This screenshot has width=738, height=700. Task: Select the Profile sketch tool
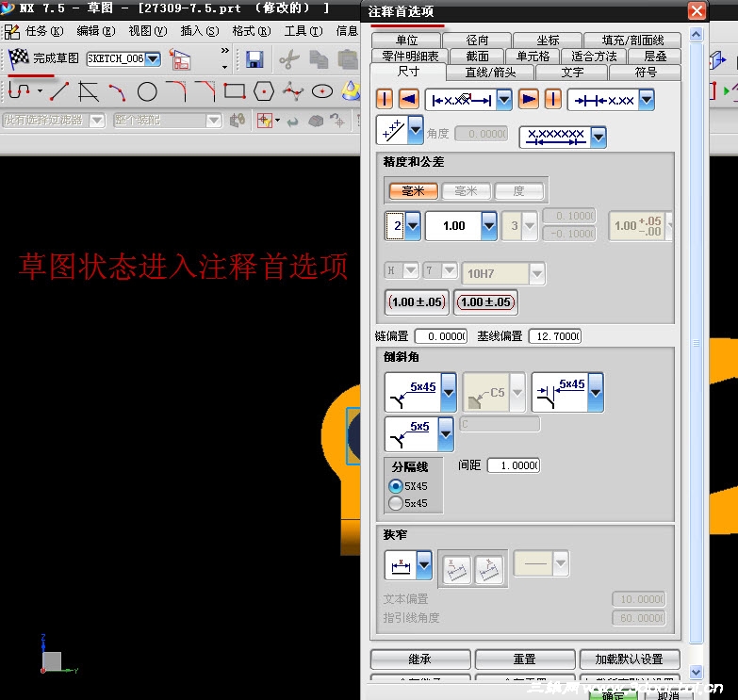(x=19, y=90)
